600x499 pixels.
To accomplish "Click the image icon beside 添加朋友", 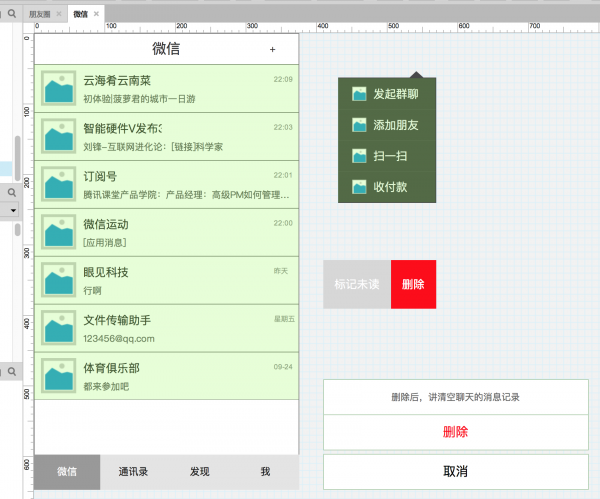I will click(x=359, y=125).
